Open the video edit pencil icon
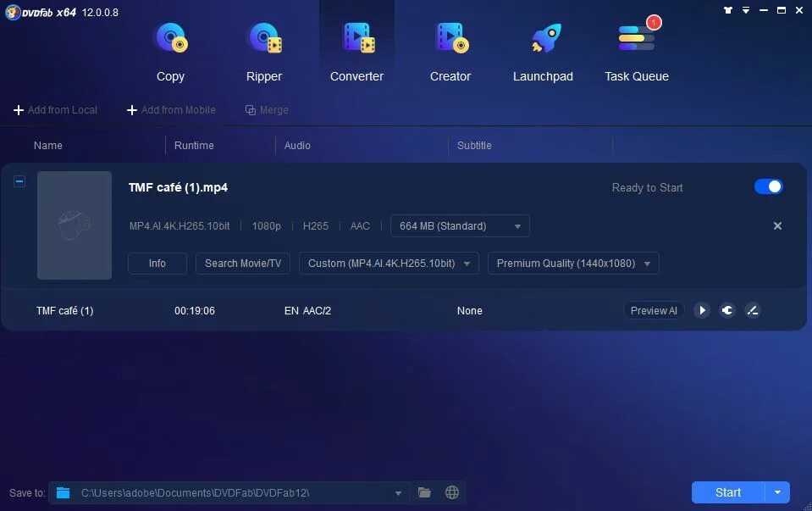The width and height of the screenshot is (812, 511). point(753,310)
